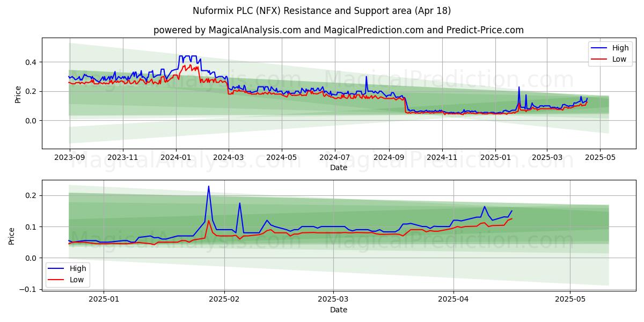Click the '2024-07' tick label on top chart

(335, 158)
